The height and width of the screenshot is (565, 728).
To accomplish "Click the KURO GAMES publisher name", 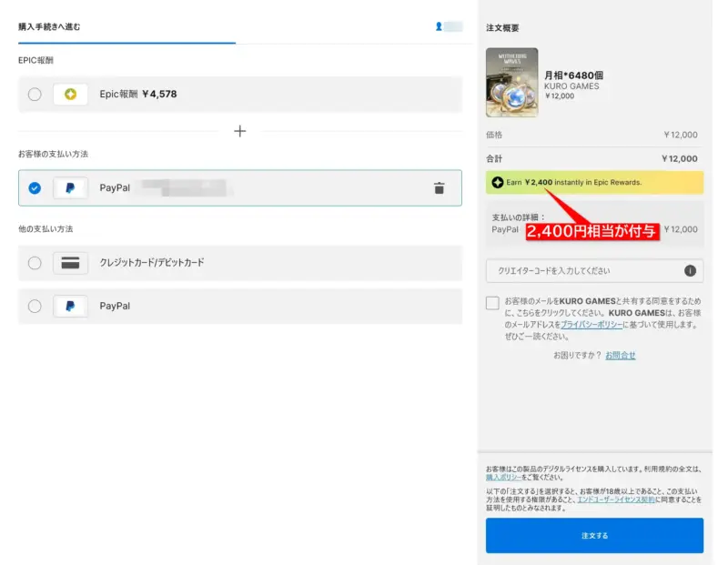I will coord(571,86).
